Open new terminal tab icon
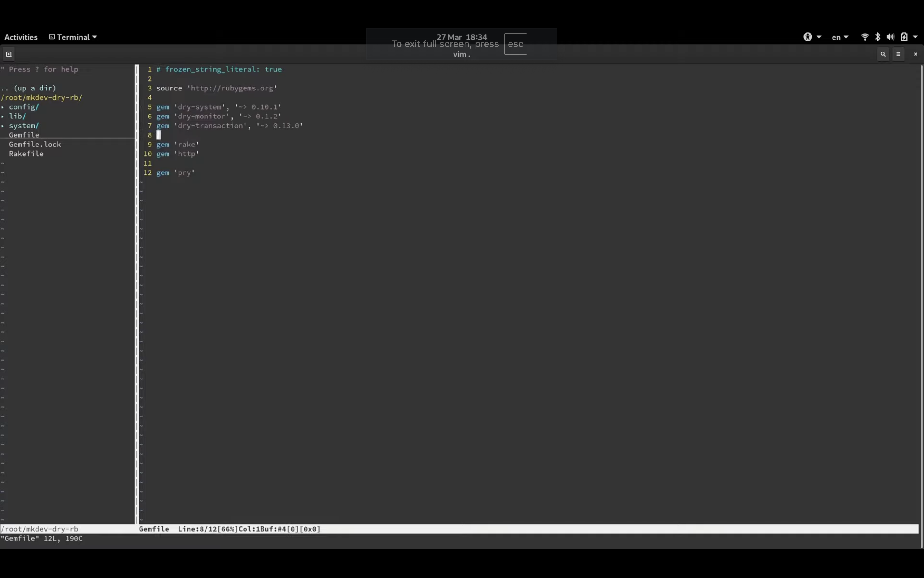 tap(8, 54)
